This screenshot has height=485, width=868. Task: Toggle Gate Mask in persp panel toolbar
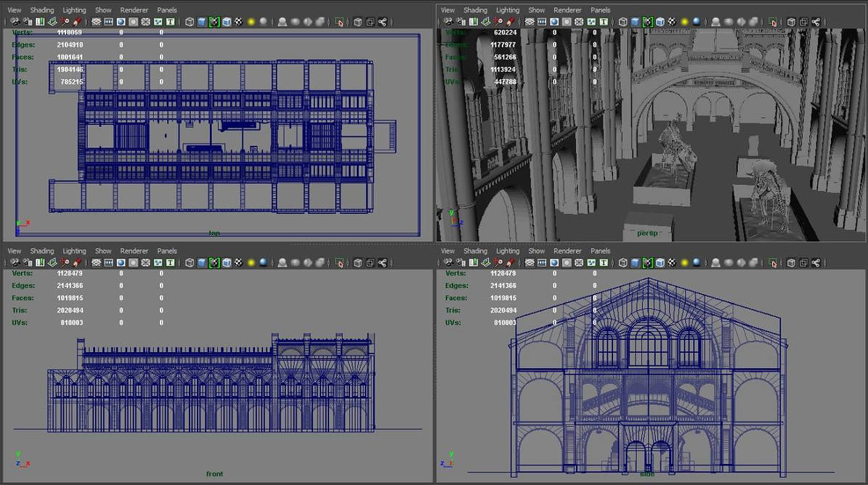(567, 22)
